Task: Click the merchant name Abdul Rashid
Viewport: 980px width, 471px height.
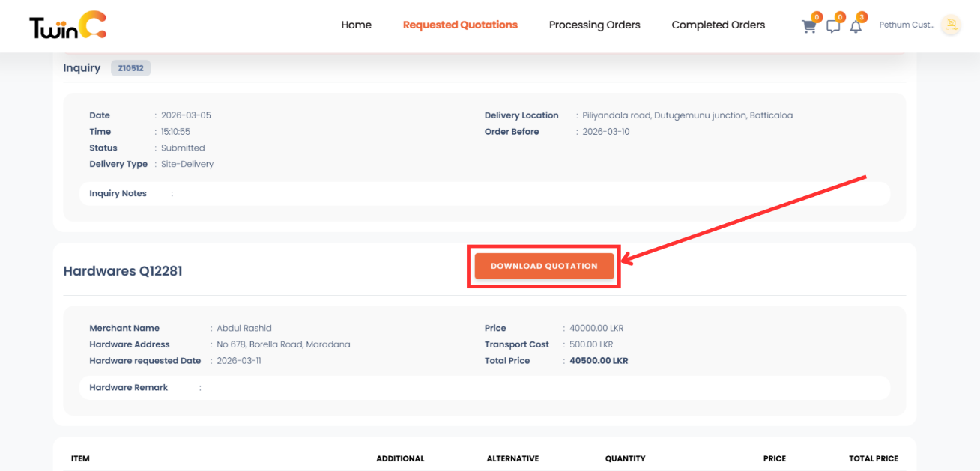Action: coord(244,328)
